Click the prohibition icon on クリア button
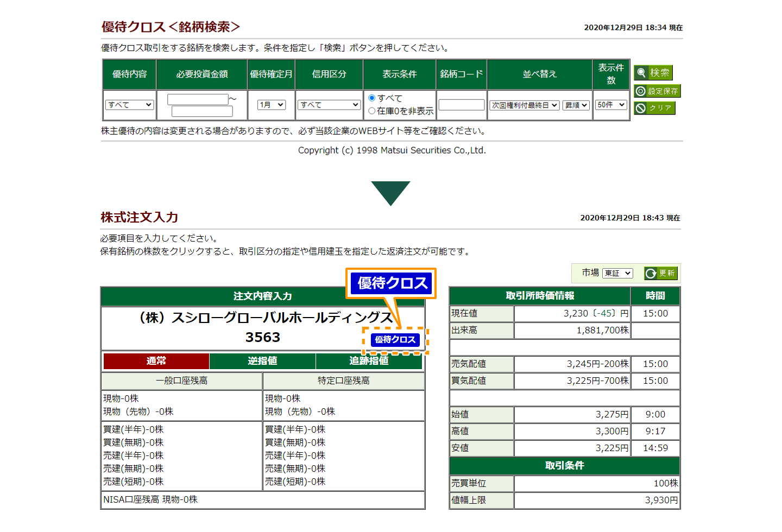782x532 pixels. click(641, 108)
